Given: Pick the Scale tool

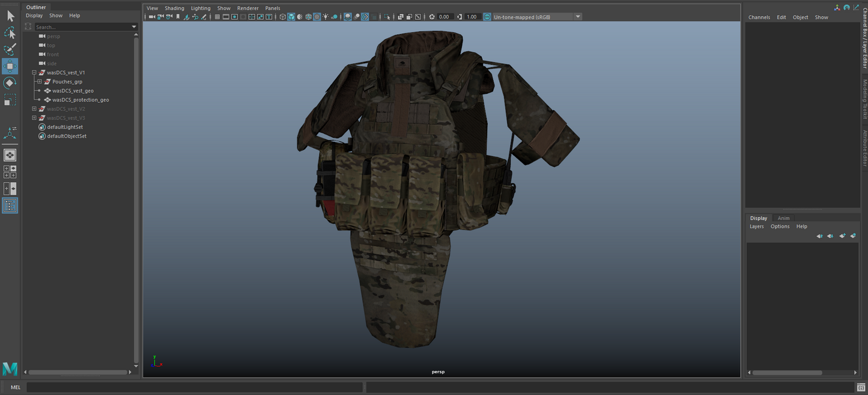Looking at the screenshot, I should [x=10, y=100].
